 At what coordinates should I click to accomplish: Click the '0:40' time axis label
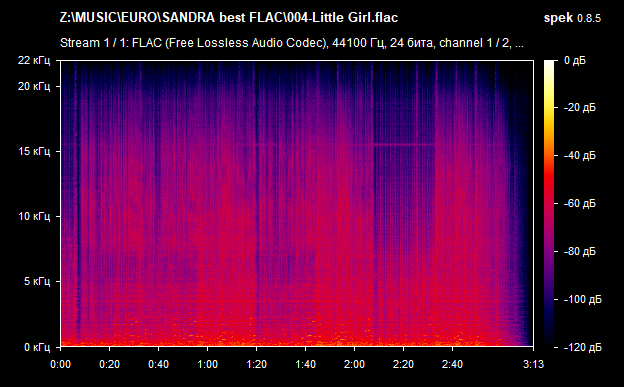158,364
